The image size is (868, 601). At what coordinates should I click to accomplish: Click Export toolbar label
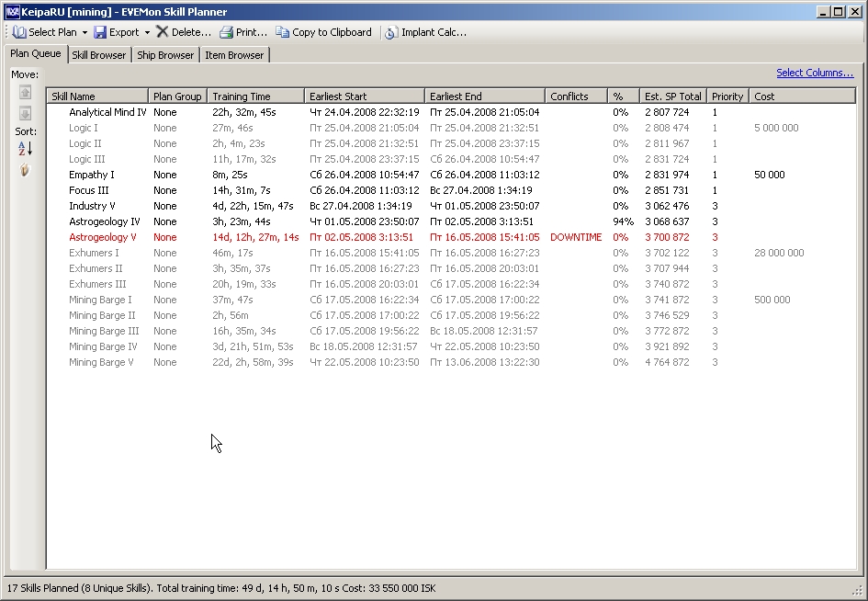click(x=124, y=32)
